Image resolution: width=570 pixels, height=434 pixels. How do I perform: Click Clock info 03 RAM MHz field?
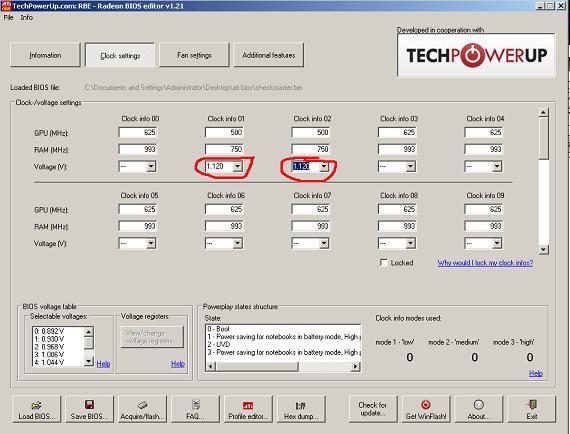[x=397, y=149]
